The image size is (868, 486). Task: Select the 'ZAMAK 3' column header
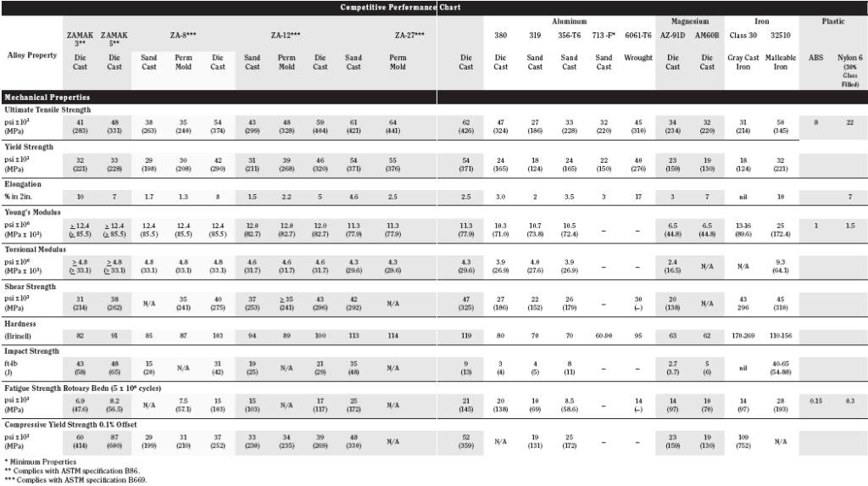point(81,37)
